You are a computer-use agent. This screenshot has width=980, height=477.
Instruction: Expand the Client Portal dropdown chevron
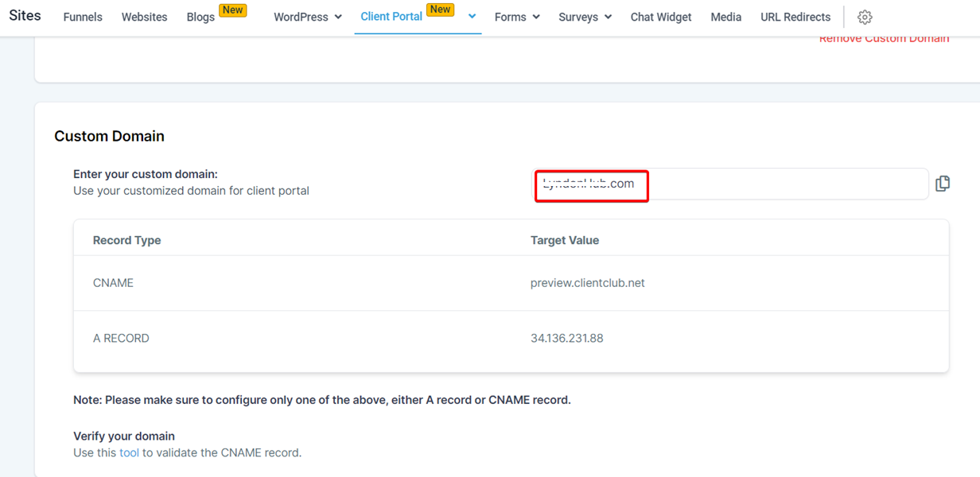tap(472, 16)
